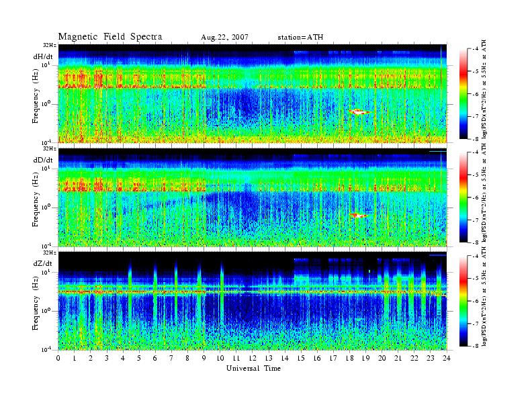The width and height of the screenshot is (532, 411).
Task: Click the color bar beside the dD/dt panel
Action: 463,197
